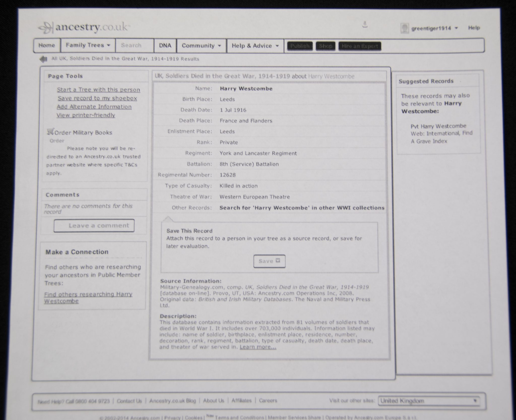Click the notification icon near the username
The image size is (516, 420).
(365, 25)
